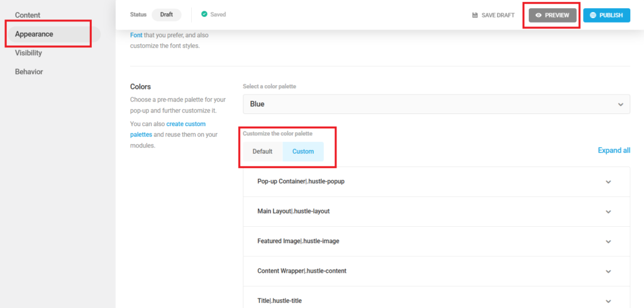Viewport: 644px width, 308px height.
Task: Expand the Pop-up Container accordion row
Action: tap(436, 182)
